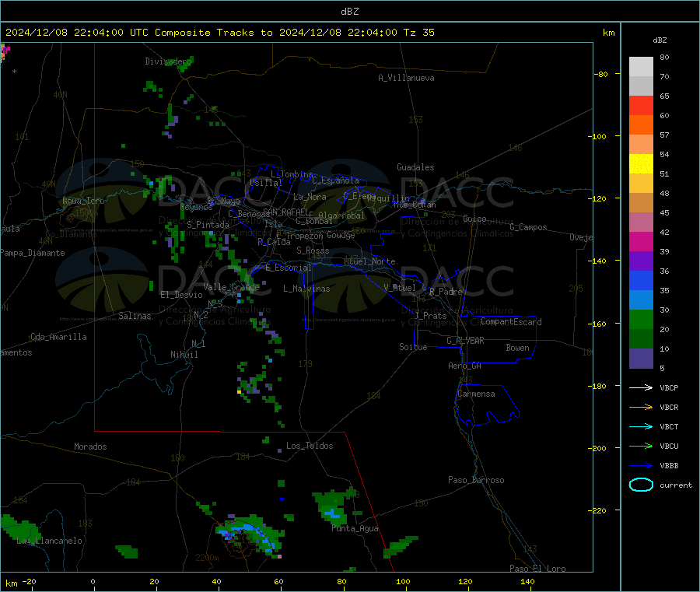Select the light blue 30–35 dBZ swatch

click(x=641, y=300)
